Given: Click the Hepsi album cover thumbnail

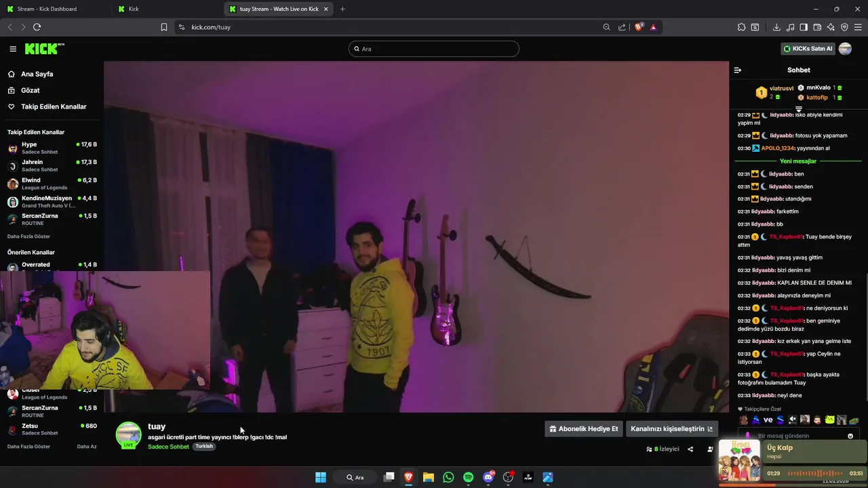Looking at the screenshot, I should click(x=739, y=461).
